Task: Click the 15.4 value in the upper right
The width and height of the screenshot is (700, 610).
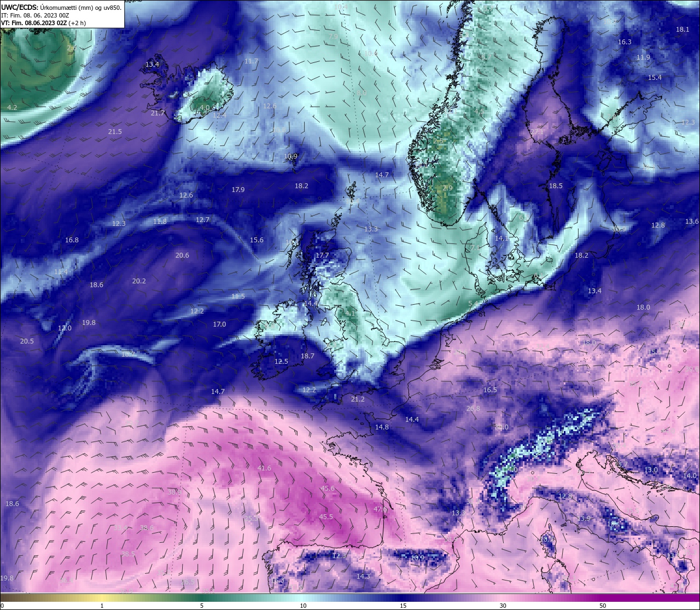Action: [x=655, y=78]
